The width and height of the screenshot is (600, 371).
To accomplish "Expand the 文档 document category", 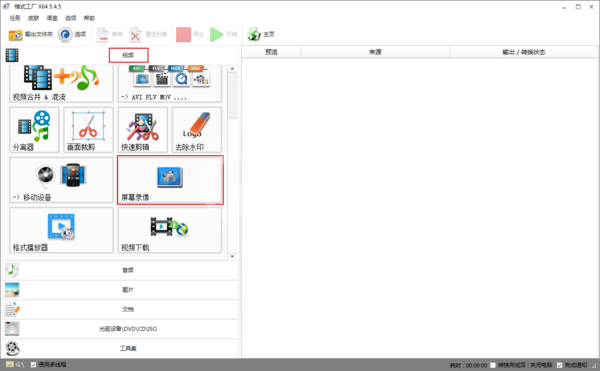I will point(121,309).
